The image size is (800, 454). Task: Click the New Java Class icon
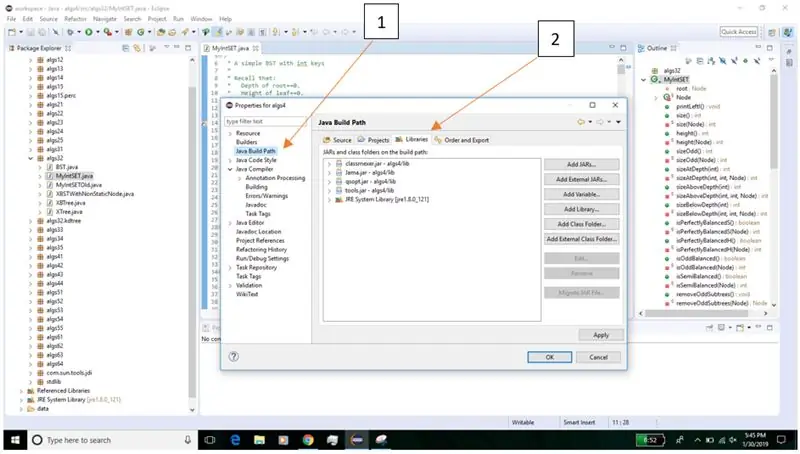point(140,32)
